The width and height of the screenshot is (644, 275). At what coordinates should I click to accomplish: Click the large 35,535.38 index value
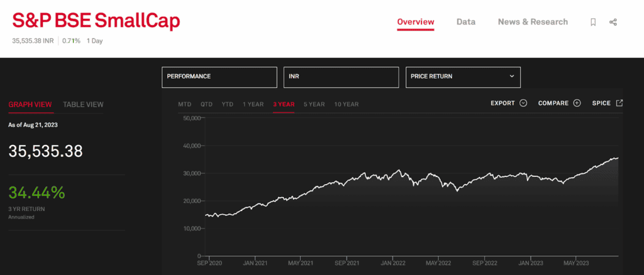(x=45, y=152)
